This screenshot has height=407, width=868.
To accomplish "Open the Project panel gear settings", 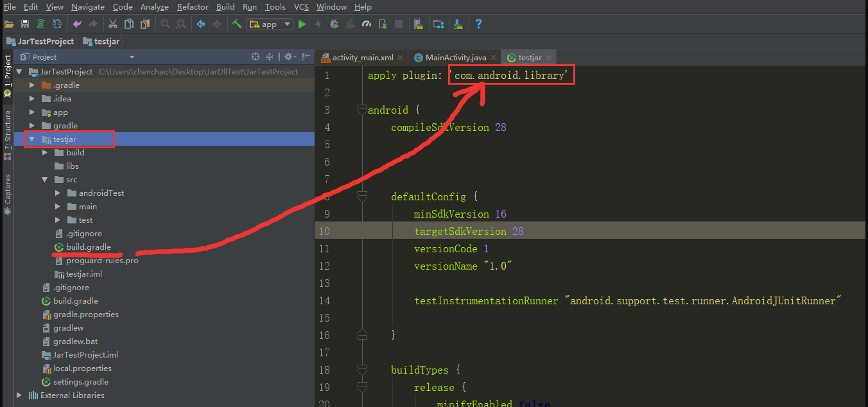I will point(290,56).
